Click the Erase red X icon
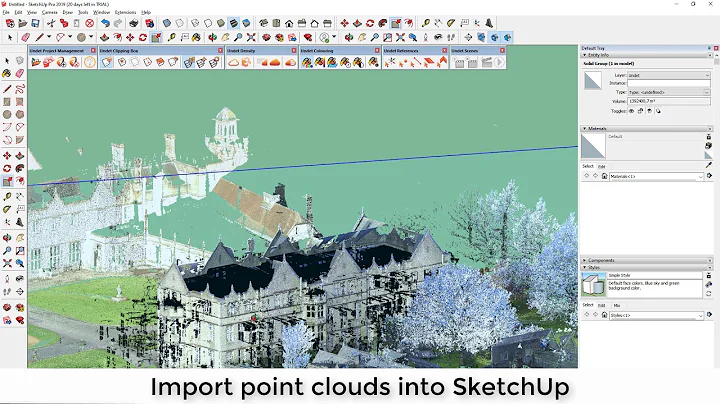The image size is (720, 404). coord(90,23)
